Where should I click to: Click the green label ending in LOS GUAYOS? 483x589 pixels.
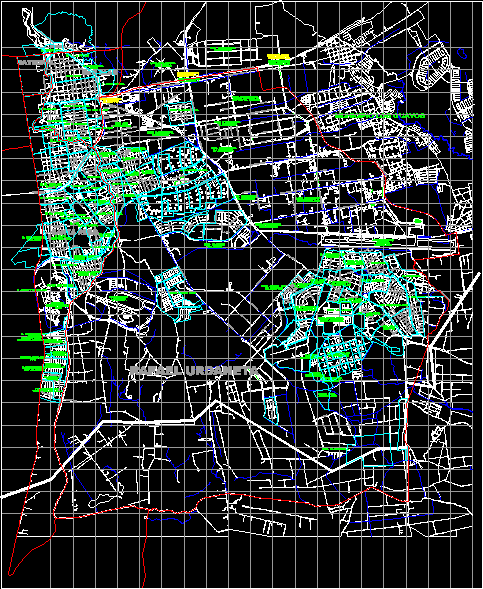[x=380, y=116]
